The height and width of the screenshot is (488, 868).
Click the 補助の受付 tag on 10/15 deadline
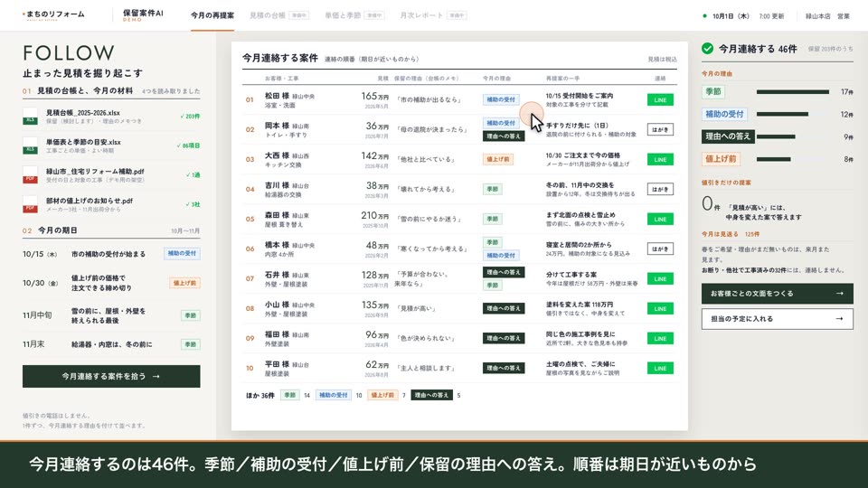coord(182,253)
